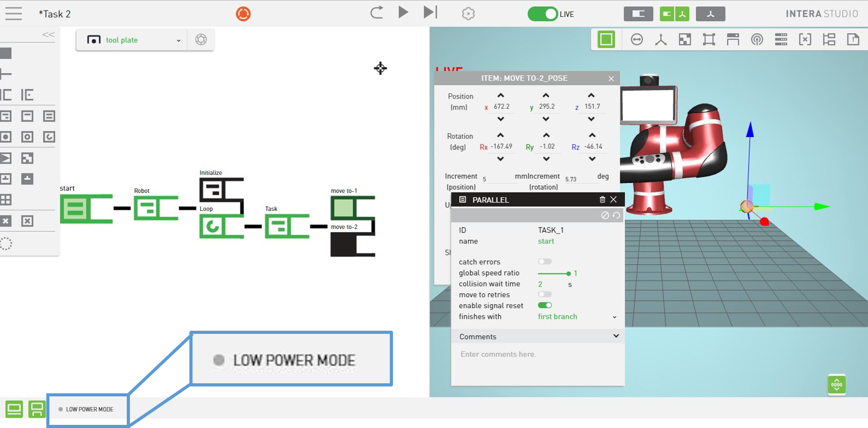Open the hamburger main menu
868x428 pixels.
[13, 13]
